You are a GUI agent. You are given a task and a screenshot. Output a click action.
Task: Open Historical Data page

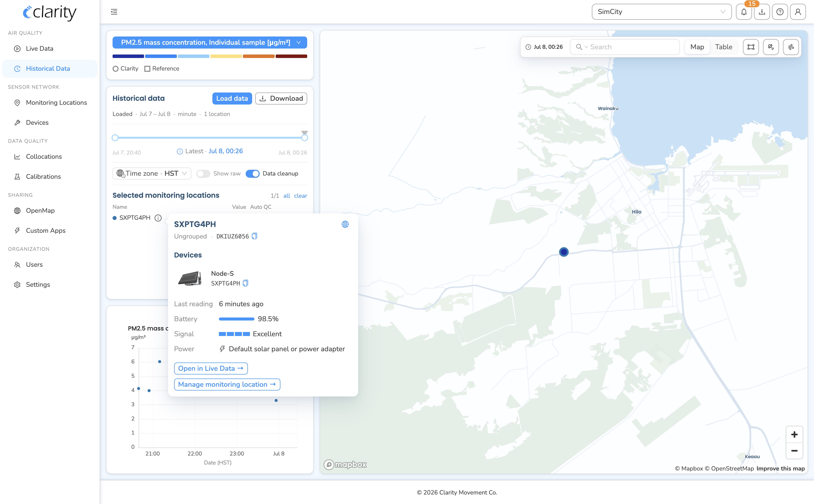click(50, 69)
